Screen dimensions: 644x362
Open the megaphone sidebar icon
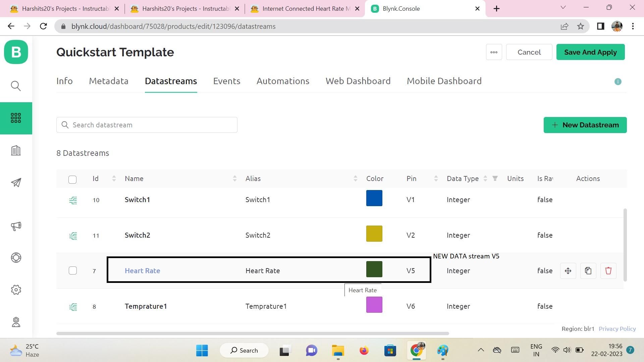[16, 226]
